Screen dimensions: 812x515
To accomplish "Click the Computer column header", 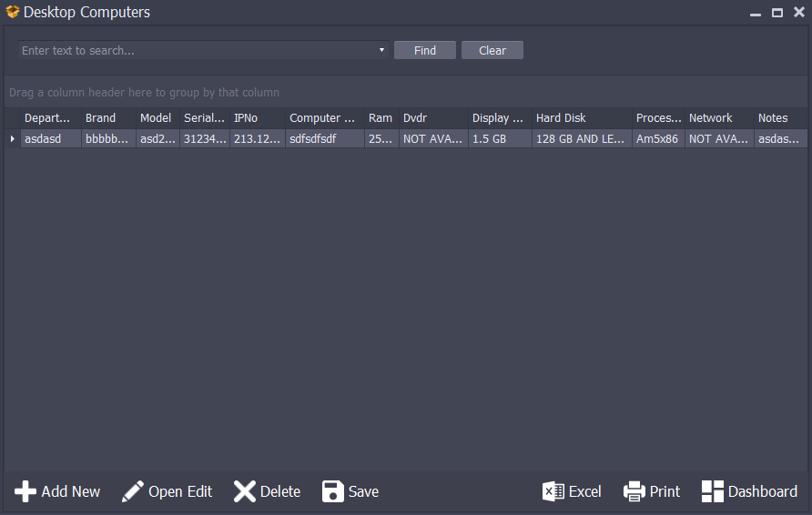I will tap(325, 118).
